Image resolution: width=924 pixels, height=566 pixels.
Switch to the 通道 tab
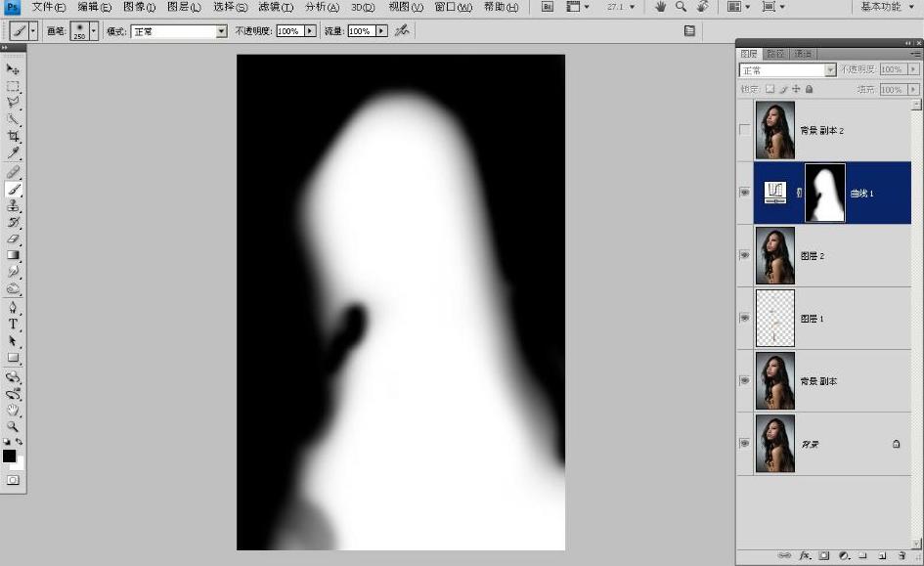803,54
